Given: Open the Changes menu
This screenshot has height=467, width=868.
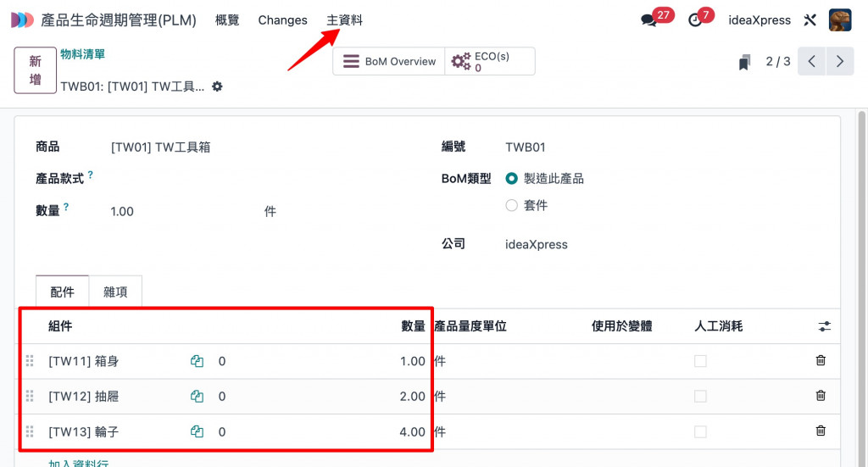Looking at the screenshot, I should [x=282, y=20].
